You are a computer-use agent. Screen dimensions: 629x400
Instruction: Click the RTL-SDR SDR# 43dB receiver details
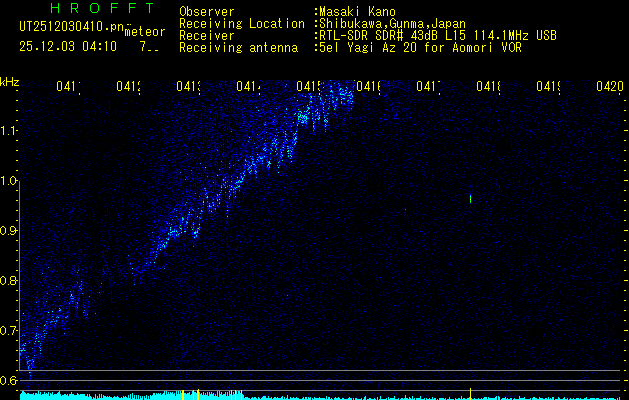[x=438, y=36]
